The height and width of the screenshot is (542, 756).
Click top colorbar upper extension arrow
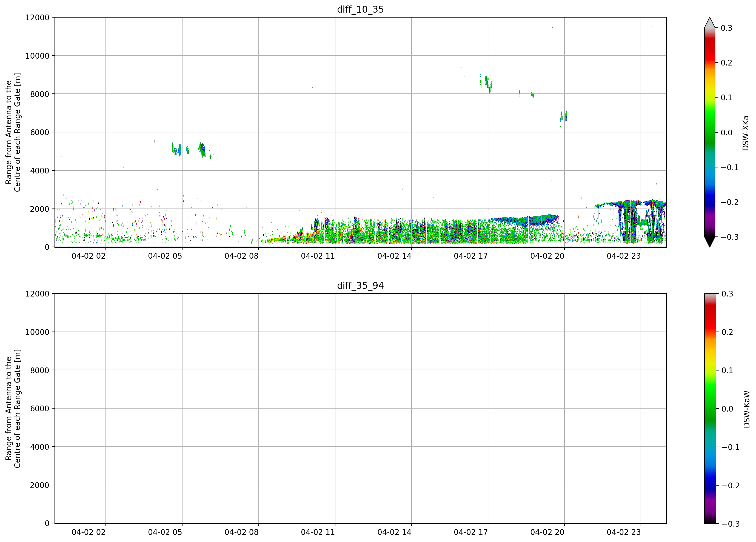tap(710, 23)
